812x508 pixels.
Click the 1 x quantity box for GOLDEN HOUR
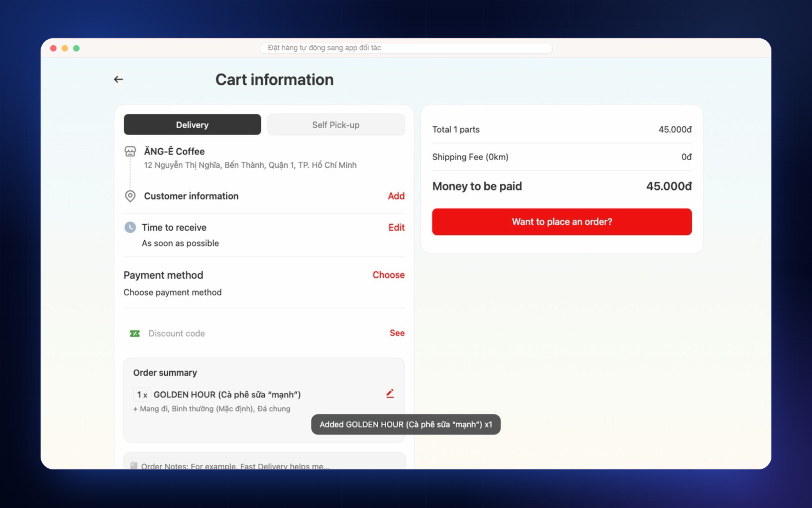coord(142,395)
